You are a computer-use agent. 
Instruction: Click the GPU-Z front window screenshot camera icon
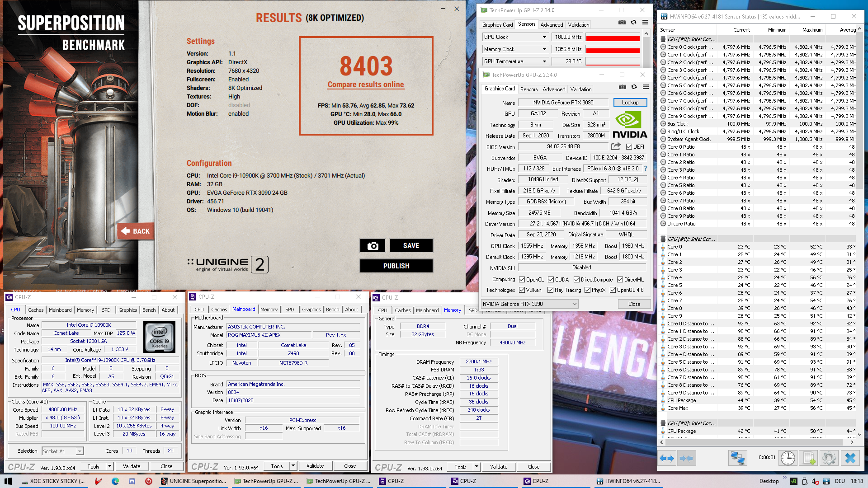623,87
